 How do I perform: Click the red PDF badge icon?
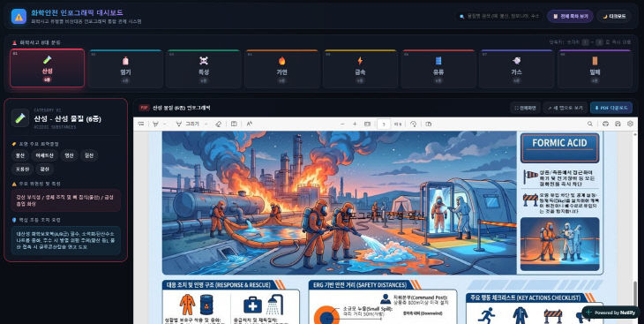[x=144, y=108]
